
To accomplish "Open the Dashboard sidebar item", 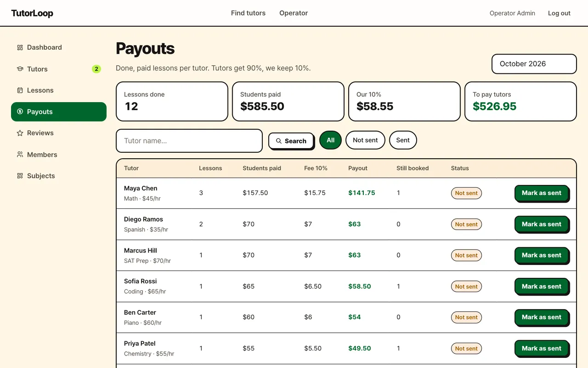I will [59, 47].
